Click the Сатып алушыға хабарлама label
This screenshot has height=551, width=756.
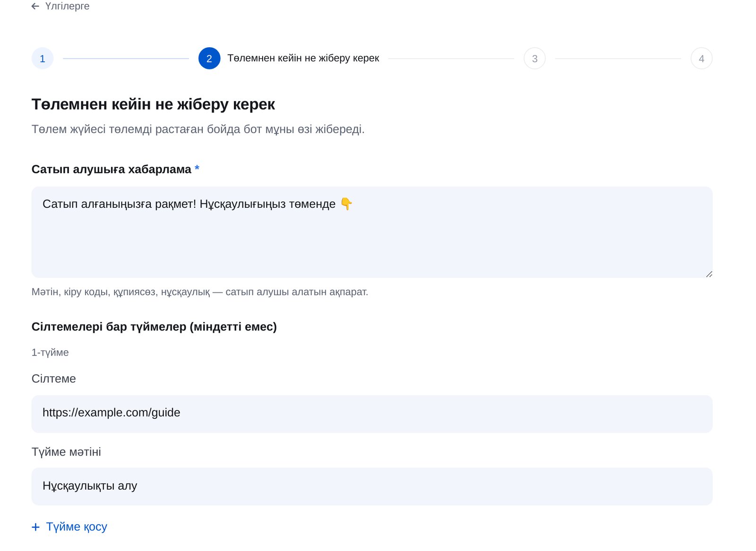pyautogui.click(x=112, y=169)
